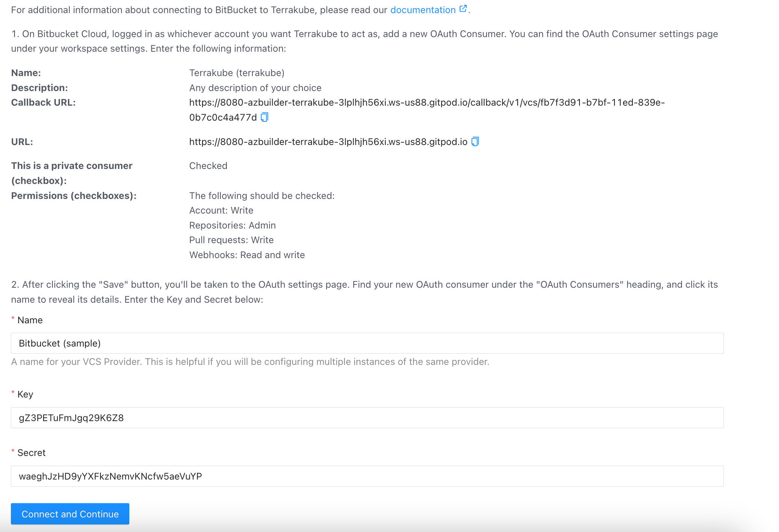Click the Pull requests: Write permission line

coord(231,240)
